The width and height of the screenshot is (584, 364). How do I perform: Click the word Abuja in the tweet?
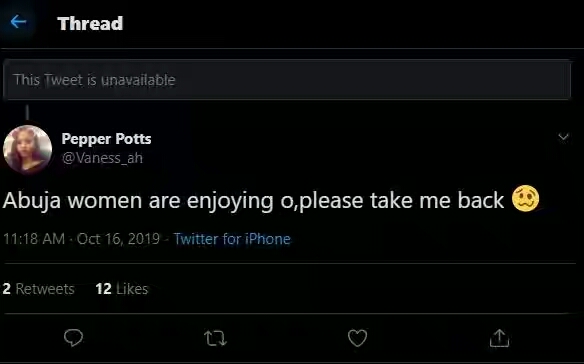(x=32, y=200)
